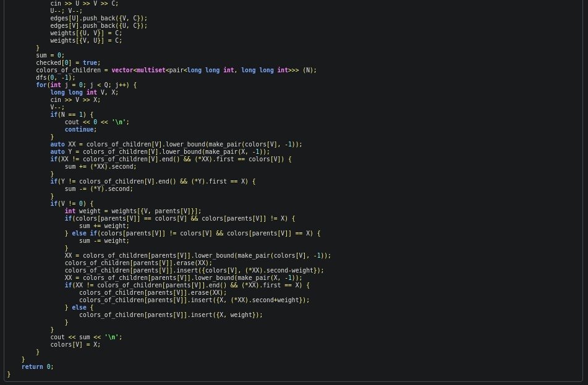Click the line 'colors_of_children[parents[V]].insert({X, weight});'
The image size is (588, 385).
[171, 315]
